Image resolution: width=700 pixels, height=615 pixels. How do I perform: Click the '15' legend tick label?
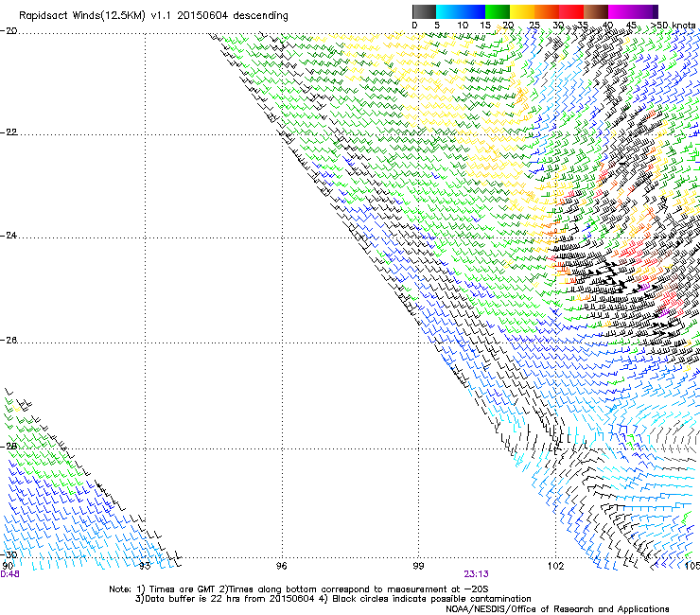pos(485,25)
